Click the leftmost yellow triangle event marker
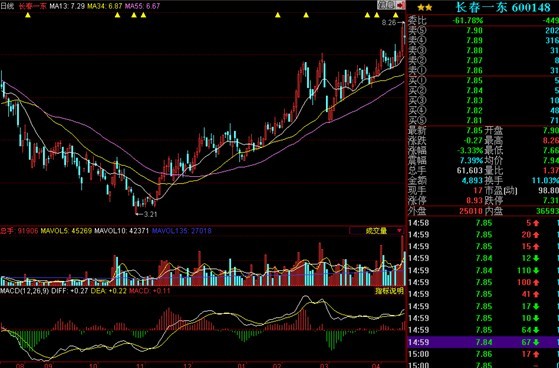The image size is (559, 368). 28,15
